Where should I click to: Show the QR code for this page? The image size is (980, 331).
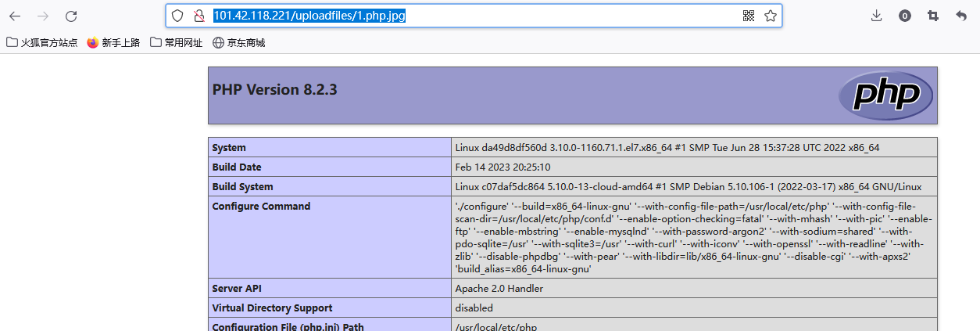749,16
